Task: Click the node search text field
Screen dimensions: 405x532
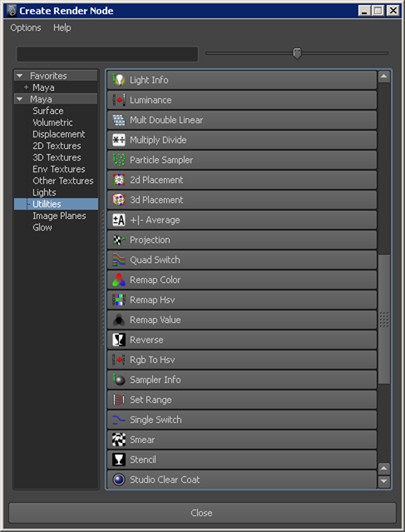Action: [x=107, y=54]
